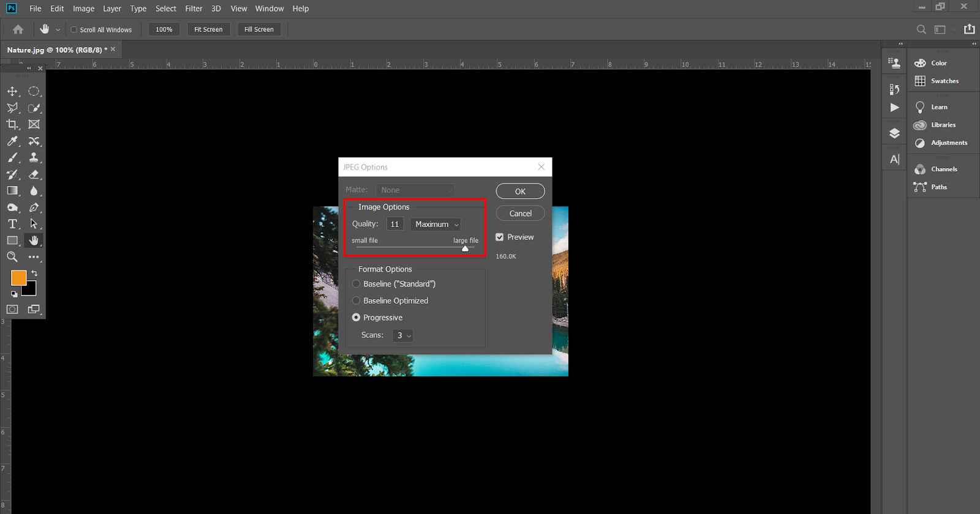980x514 pixels.
Task: Go to the Home screen icon
Action: [x=18, y=29]
